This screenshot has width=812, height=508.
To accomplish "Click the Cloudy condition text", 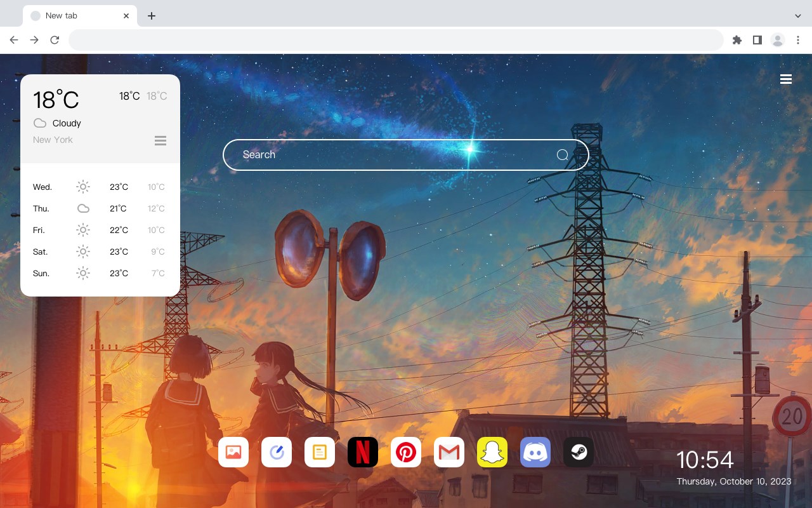I will [x=67, y=123].
